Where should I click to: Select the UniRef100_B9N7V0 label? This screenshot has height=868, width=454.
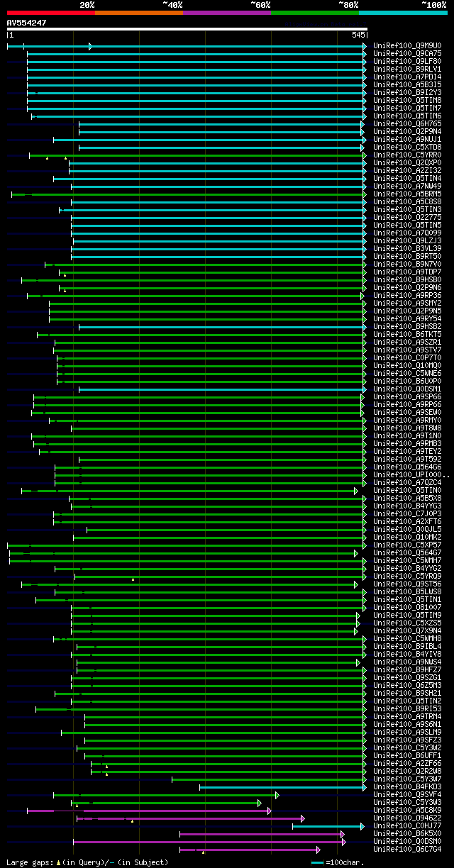tap(407, 265)
